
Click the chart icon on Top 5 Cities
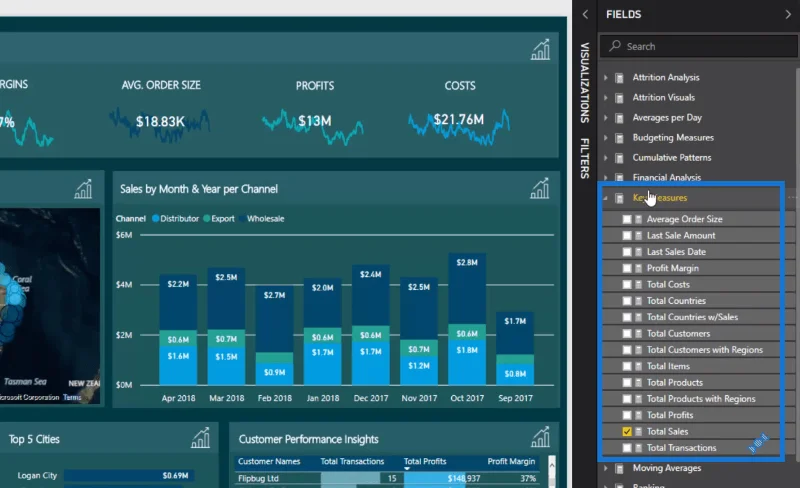[200, 438]
